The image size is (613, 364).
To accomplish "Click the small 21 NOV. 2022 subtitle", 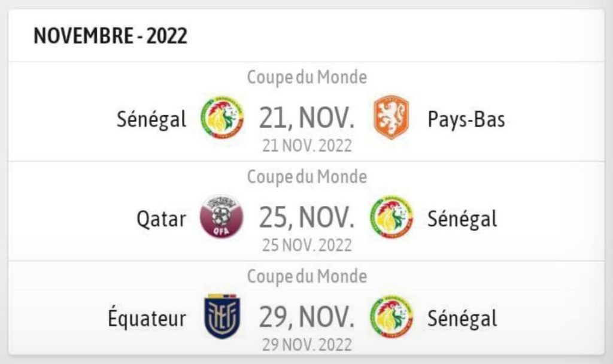I will tap(307, 146).
